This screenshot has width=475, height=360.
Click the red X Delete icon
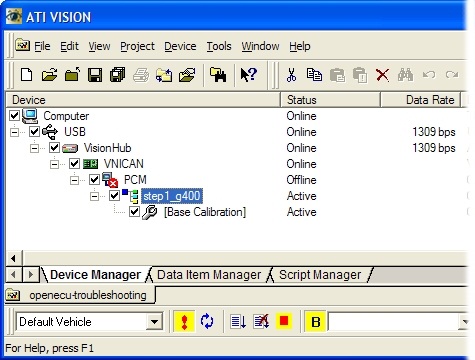pos(382,75)
